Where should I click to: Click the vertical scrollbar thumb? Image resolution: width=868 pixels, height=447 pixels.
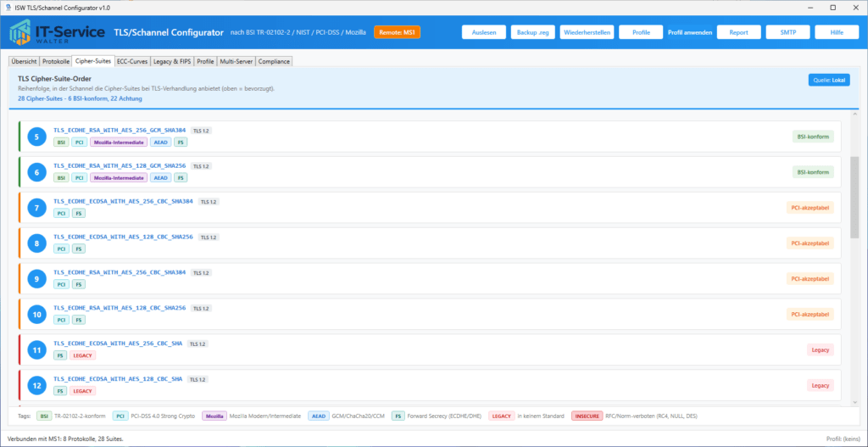(854, 197)
